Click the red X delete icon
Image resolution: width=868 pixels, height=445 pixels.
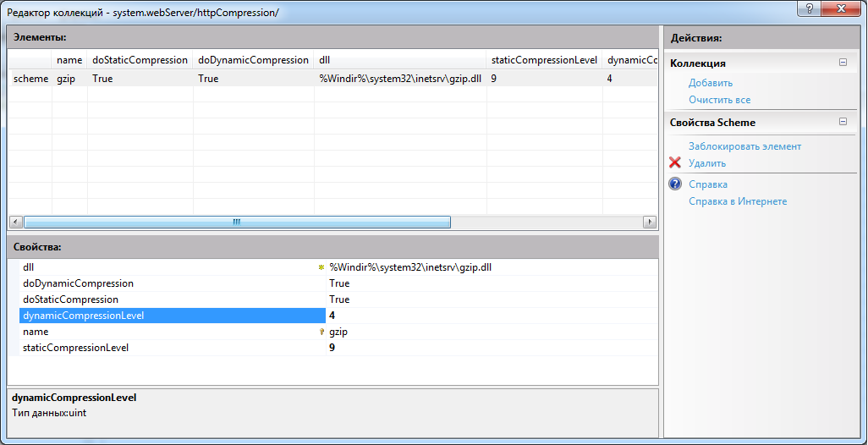point(675,163)
